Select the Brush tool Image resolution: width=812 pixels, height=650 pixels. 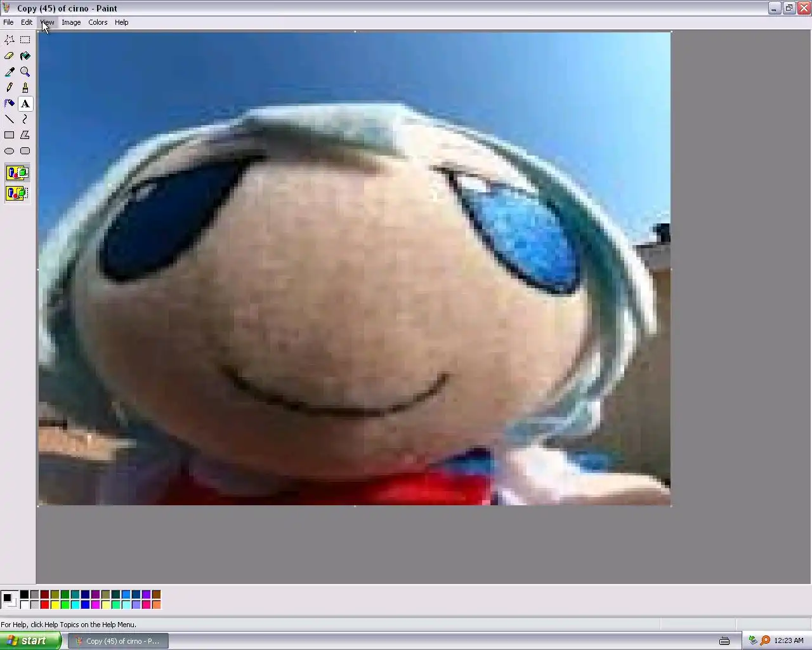(25, 88)
